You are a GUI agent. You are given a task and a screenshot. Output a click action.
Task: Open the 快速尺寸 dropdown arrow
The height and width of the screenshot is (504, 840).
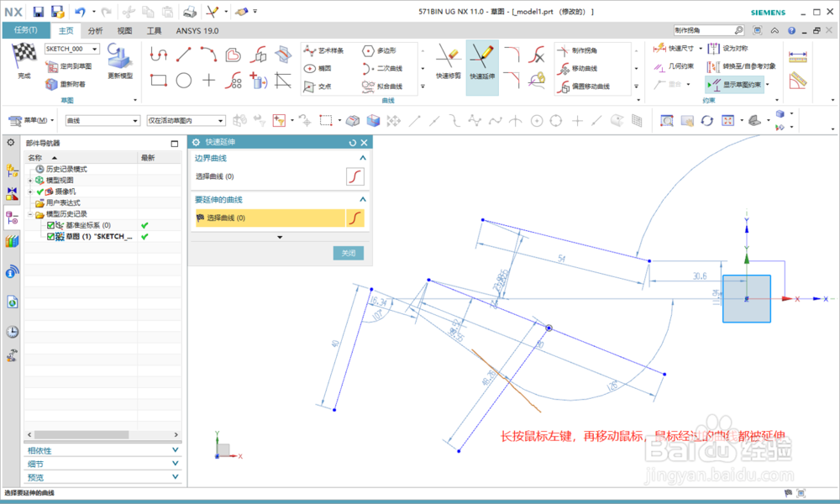coord(701,49)
